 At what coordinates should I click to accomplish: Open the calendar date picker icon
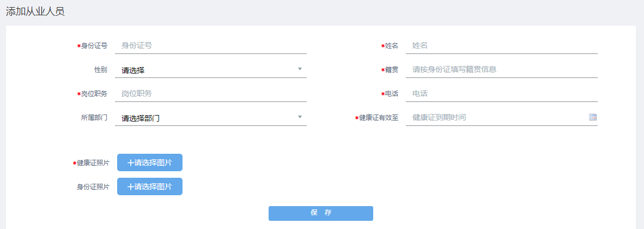pyautogui.click(x=593, y=117)
